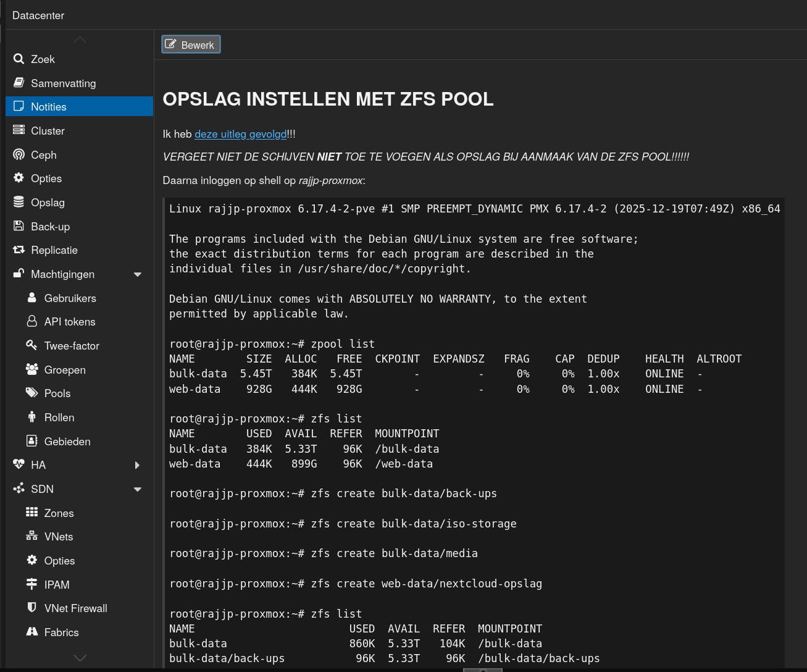Click the Gebruikers user icon
Viewport: 807px width, 672px height.
tap(31, 298)
